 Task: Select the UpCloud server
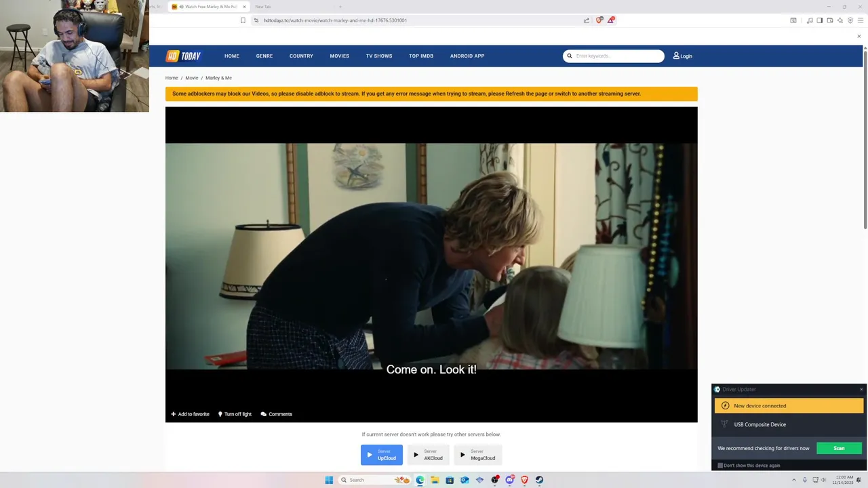382,455
